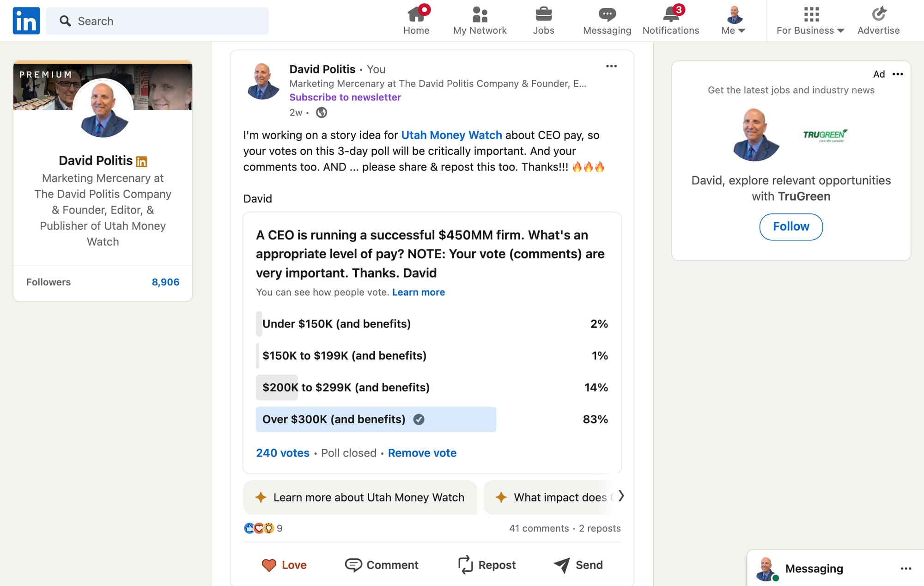The image size is (924, 586).
Task: Click the 'Under $150K' poll result bar
Action: pyautogui.click(x=336, y=324)
